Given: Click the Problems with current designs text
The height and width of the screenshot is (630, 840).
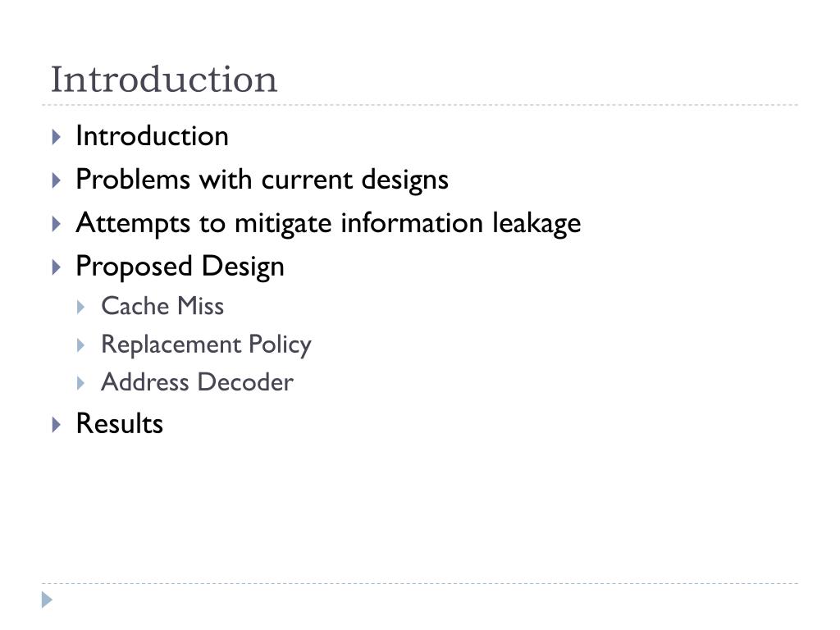Looking at the screenshot, I should pyautogui.click(x=262, y=180).
